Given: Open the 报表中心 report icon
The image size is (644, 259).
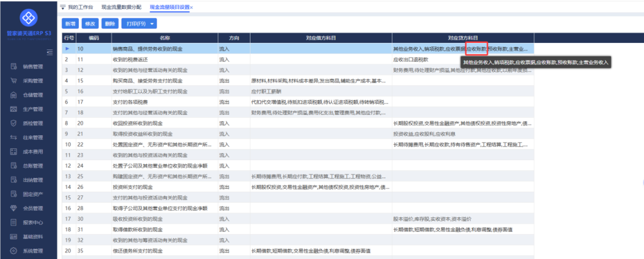Looking at the screenshot, I should click(x=14, y=223).
